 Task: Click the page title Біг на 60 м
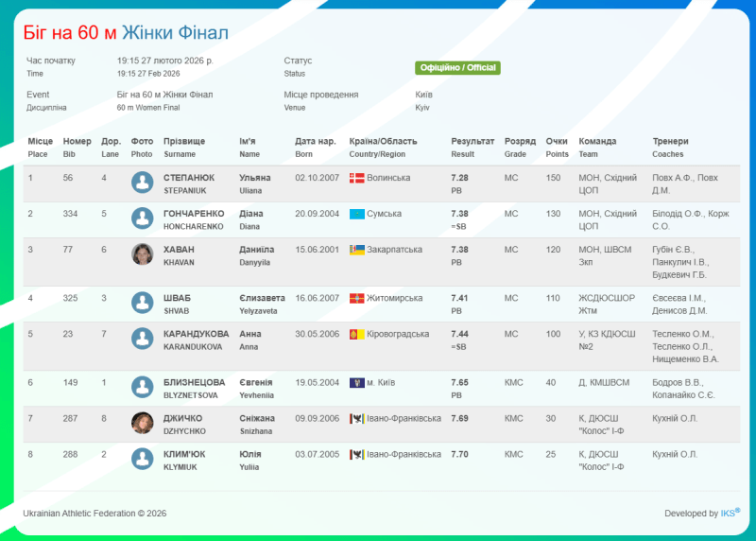tap(70, 33)
